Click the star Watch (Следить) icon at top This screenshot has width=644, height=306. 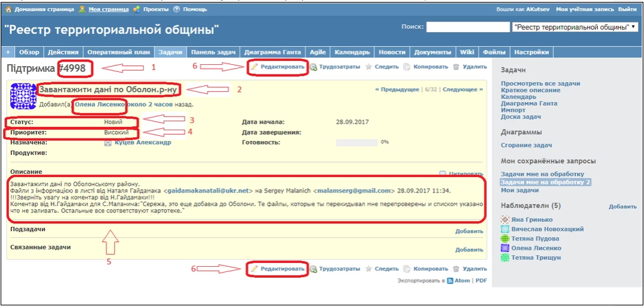click(x=368, y=67)
